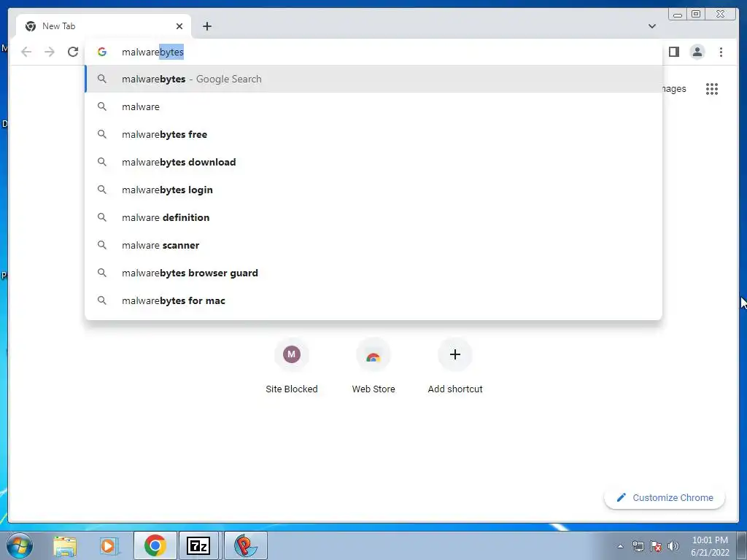Image resolution: width=747 pixels, height=560 pixels.
Task: Open 7-Zip from the taskbar
Action: 198,545
